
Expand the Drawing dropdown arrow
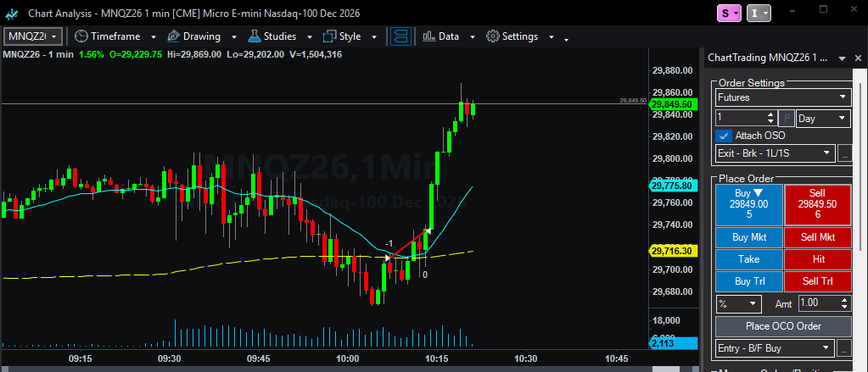[233, 37]
